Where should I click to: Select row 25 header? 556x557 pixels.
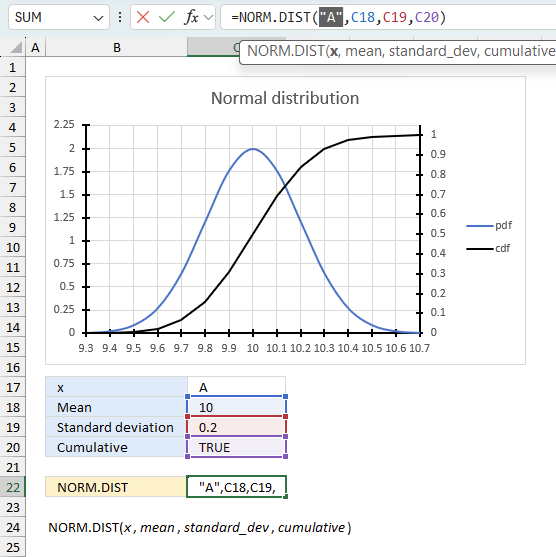tap(13, 547)
